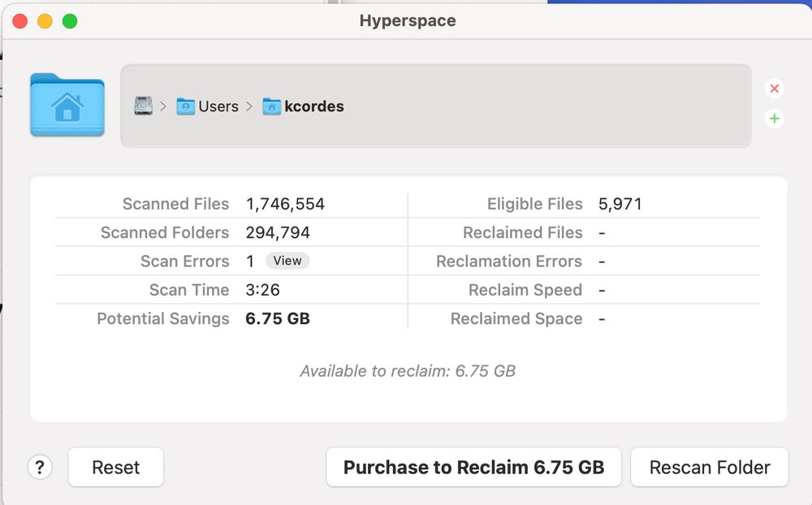Click the 'Reclaimed Files' label
This screenshot has width=812, height=505.
[522, 232]
